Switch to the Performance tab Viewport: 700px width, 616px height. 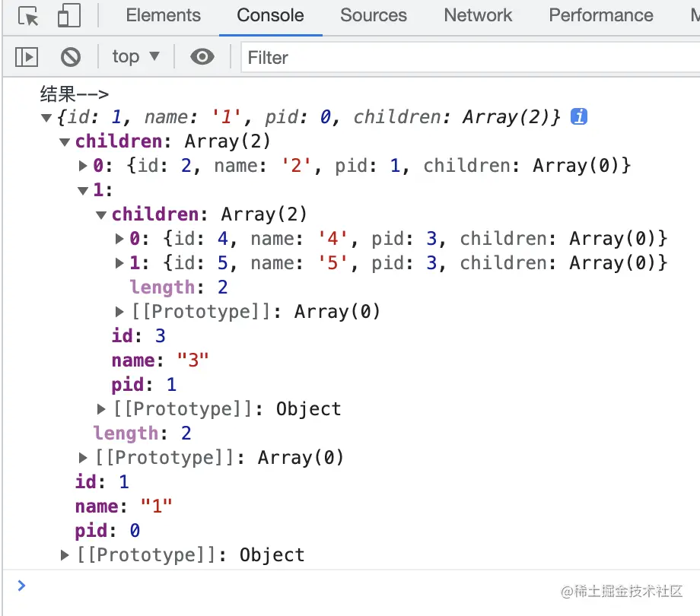[601, 15]
